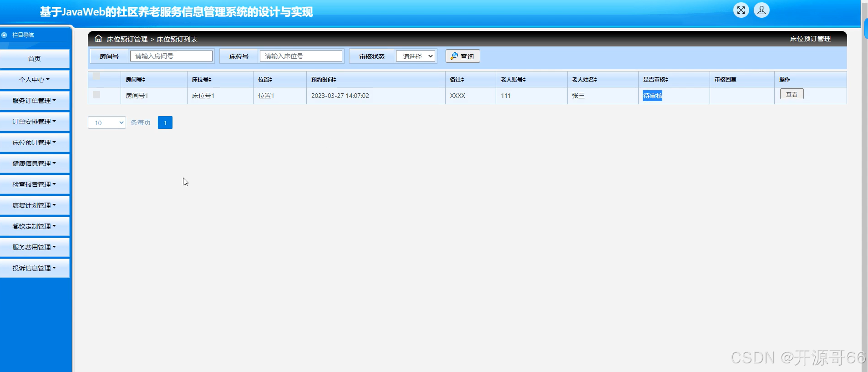The image size is (868, 372).
Task: Go to page 1 in pagination
Action: click(x=165, y=122)
